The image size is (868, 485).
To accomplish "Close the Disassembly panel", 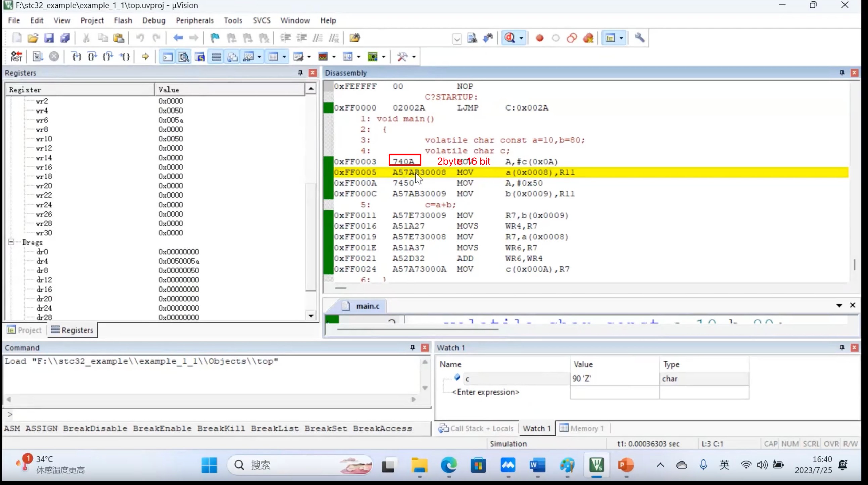I will point(854,73).
